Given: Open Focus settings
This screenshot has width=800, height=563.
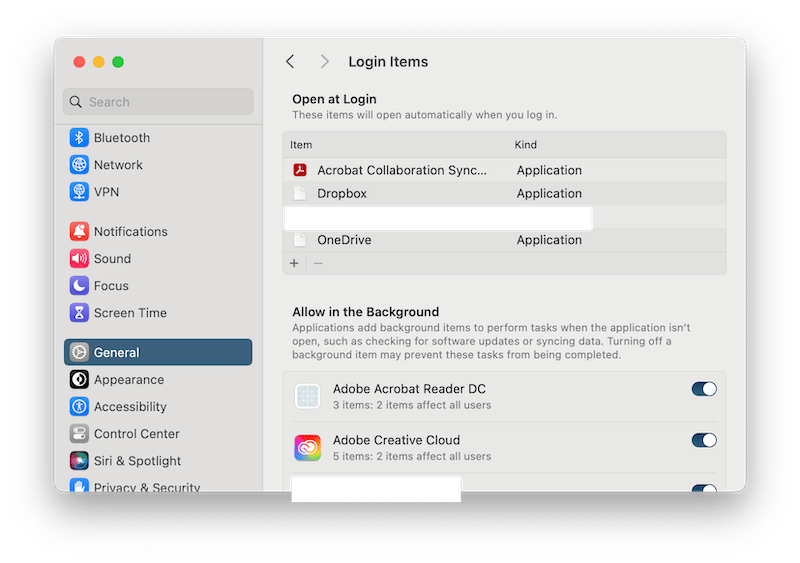Looking at the screenshot, I should pos(158,285).
